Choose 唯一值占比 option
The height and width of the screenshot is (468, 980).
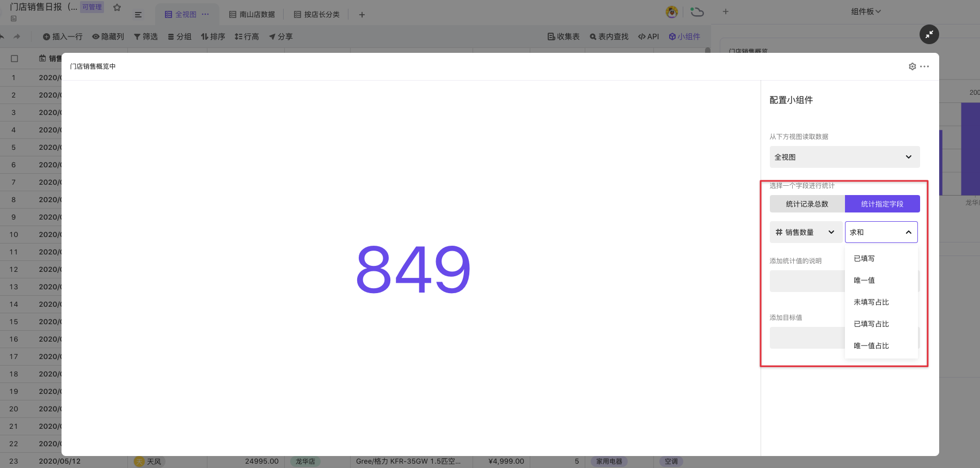tap(881, 345)
